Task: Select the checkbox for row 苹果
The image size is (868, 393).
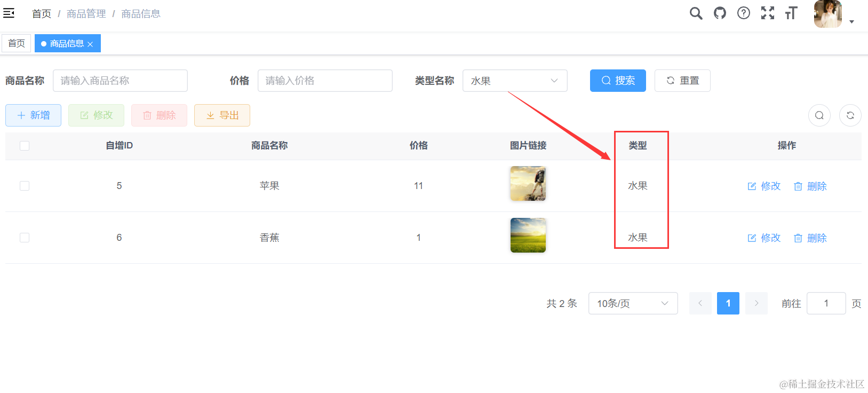Action: coord(25,186)
